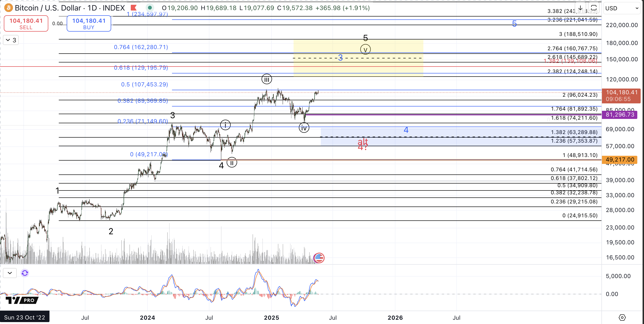
Task: Open the chart settings hexagon icon
Action: [622, 318]
